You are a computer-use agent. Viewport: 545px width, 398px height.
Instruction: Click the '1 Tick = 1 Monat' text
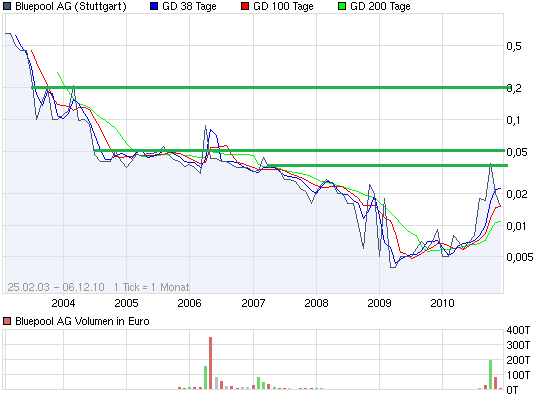pos(152,287)
